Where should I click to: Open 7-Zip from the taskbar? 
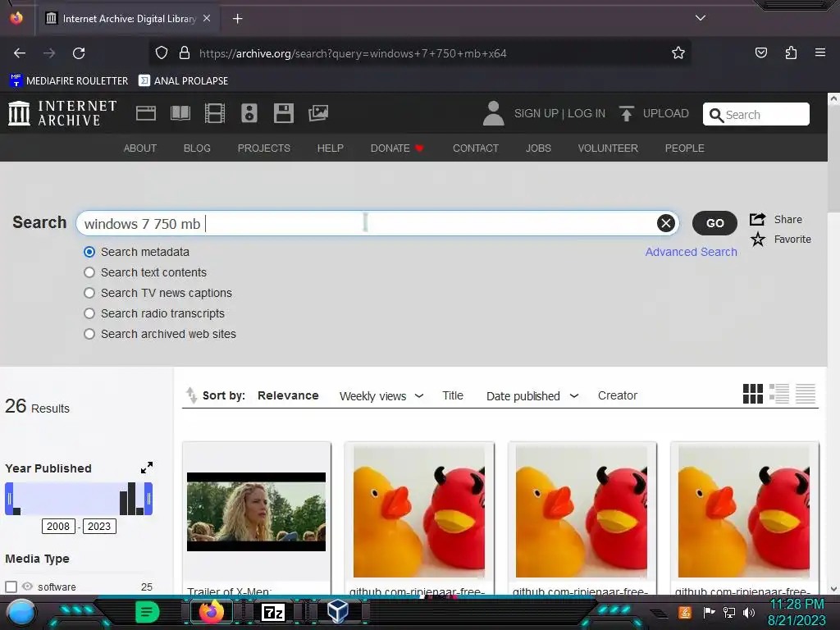pos(272,612)
